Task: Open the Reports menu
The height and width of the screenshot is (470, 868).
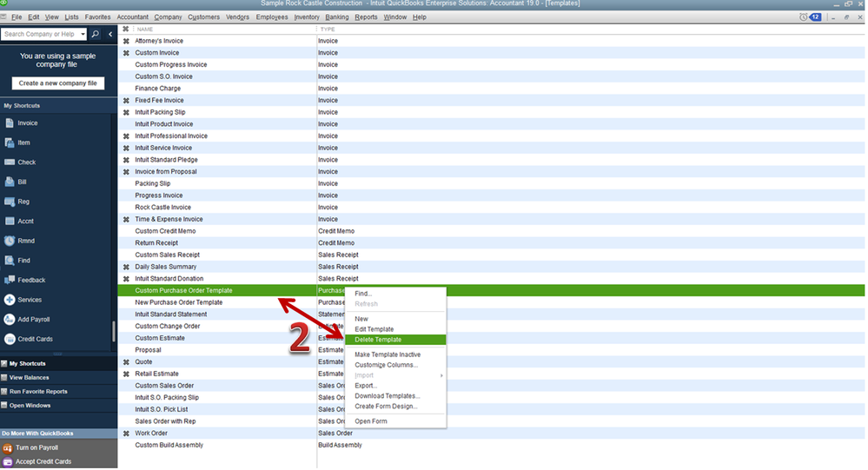Action: pyautogui.click(x=366, y=17)
